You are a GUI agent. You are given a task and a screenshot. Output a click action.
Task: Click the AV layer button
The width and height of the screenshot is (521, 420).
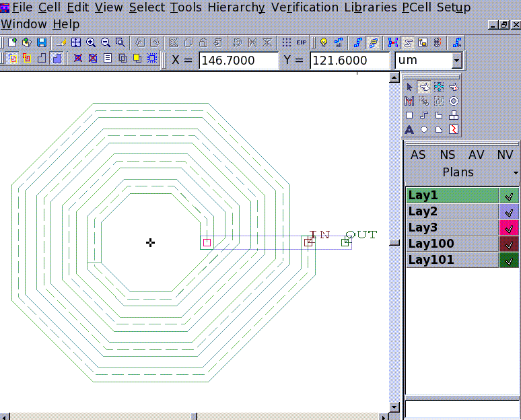pos(476,155)
